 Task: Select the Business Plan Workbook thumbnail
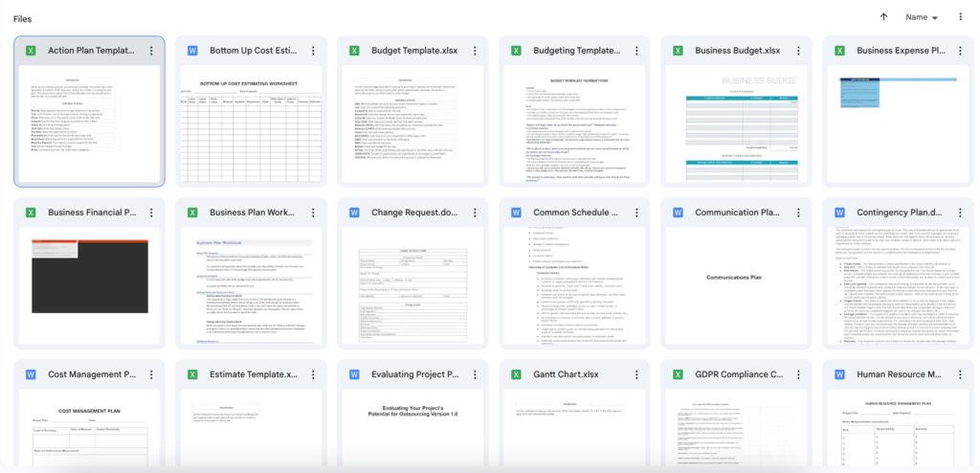[252, 286]
